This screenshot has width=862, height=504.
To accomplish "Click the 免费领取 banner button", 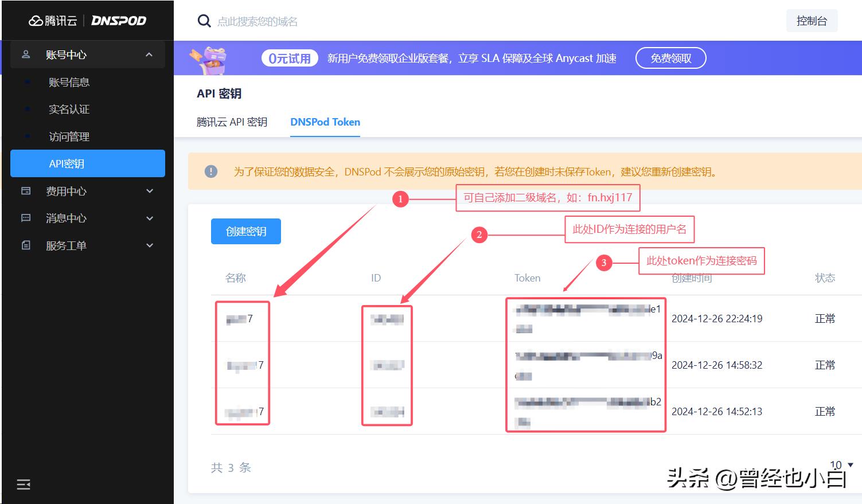I will coord(670,57).
